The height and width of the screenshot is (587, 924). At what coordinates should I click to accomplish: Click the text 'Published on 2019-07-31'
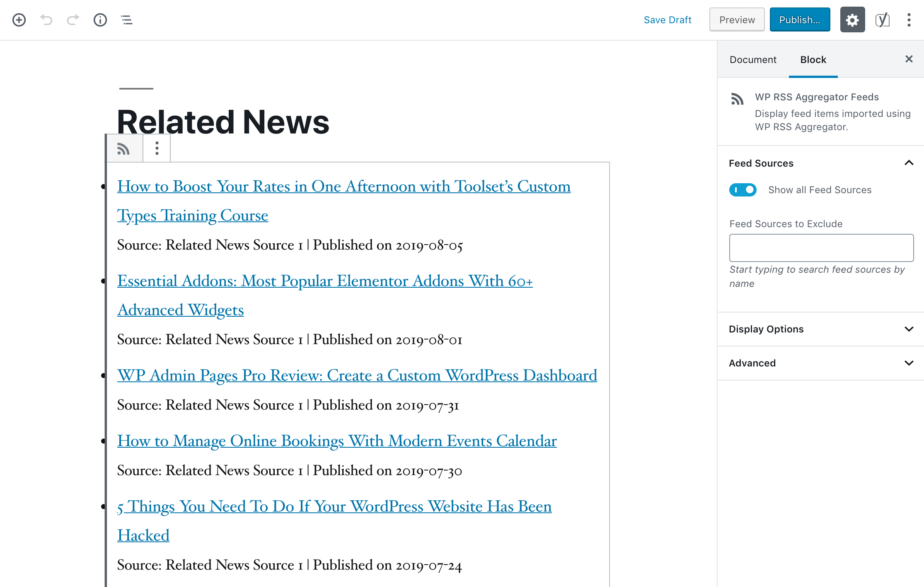point(386,405)
